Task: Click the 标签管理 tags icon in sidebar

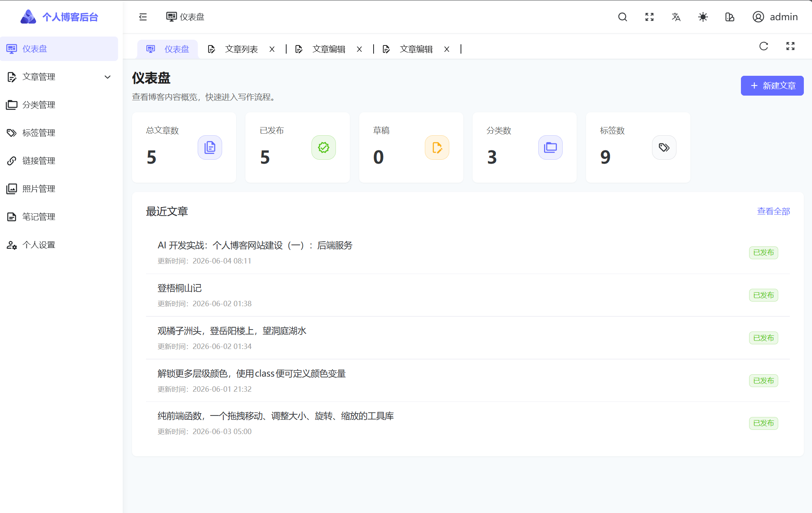Action: coord(12,133)
